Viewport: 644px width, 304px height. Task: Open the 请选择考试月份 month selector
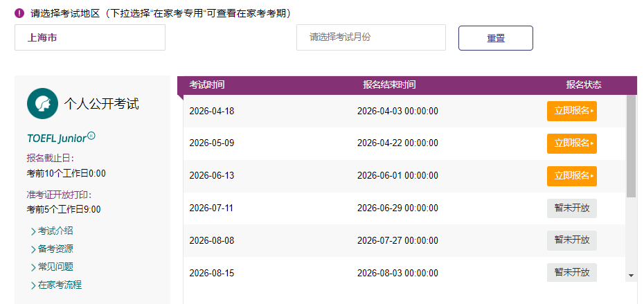coord(370,37)
